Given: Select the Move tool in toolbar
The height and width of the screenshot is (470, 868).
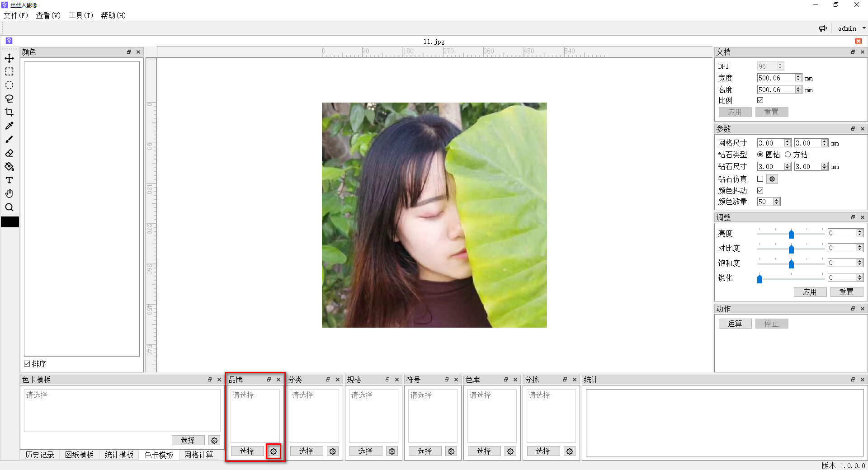Looking at the screenshot, I should tap(9, 58).
